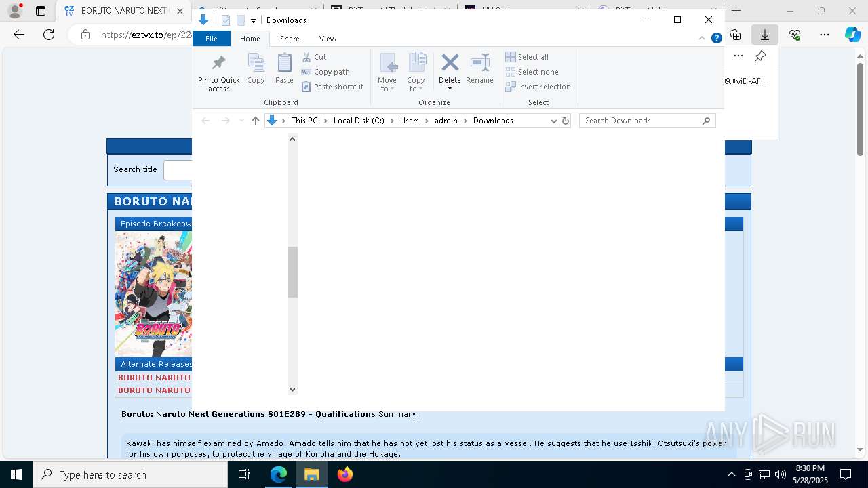This screenshot has width=868, height=488.
Task: Click the Search Downloads field
Action: pyautogui.click(x=647, y=121)
